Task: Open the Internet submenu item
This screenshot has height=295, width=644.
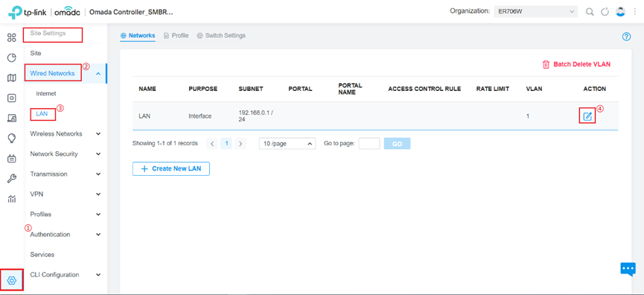Action: pos(46,94)
